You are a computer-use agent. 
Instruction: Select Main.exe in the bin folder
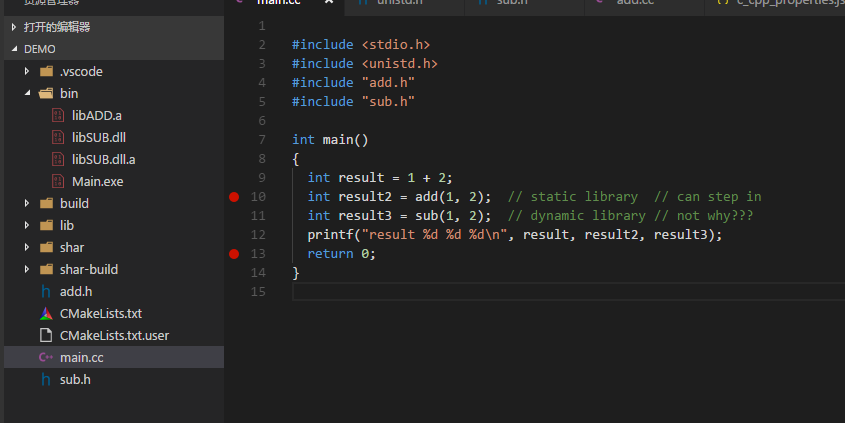(98, 182)
